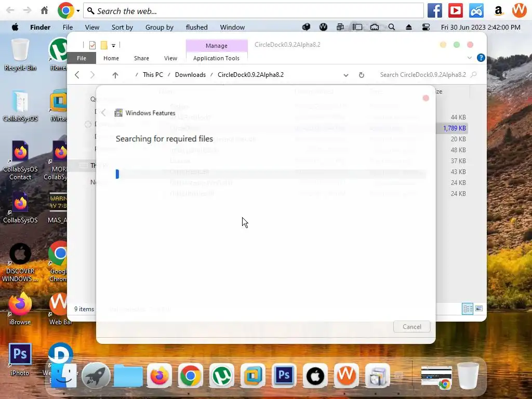
Task: Click the Manage contextual tab
Action: point(217,46)
